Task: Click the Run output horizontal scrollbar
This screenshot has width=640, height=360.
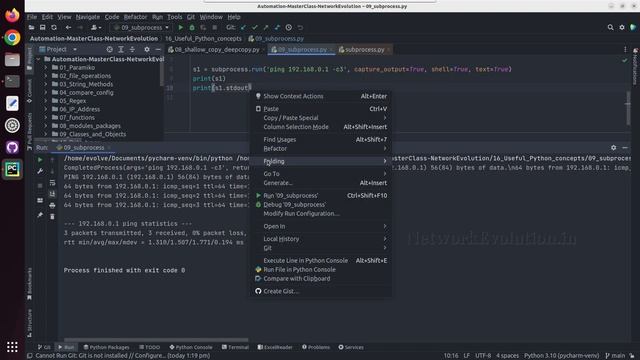Action: pos(156,340)
